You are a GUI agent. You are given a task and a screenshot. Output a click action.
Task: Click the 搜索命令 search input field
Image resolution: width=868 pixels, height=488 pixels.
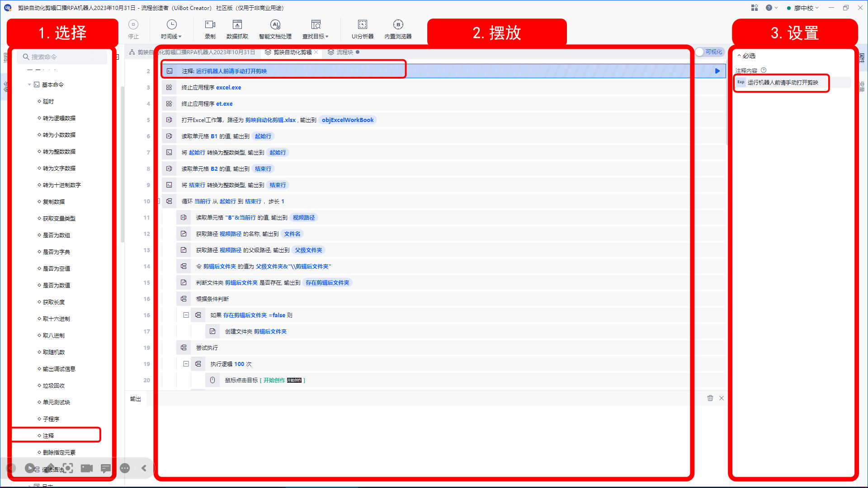62,57
